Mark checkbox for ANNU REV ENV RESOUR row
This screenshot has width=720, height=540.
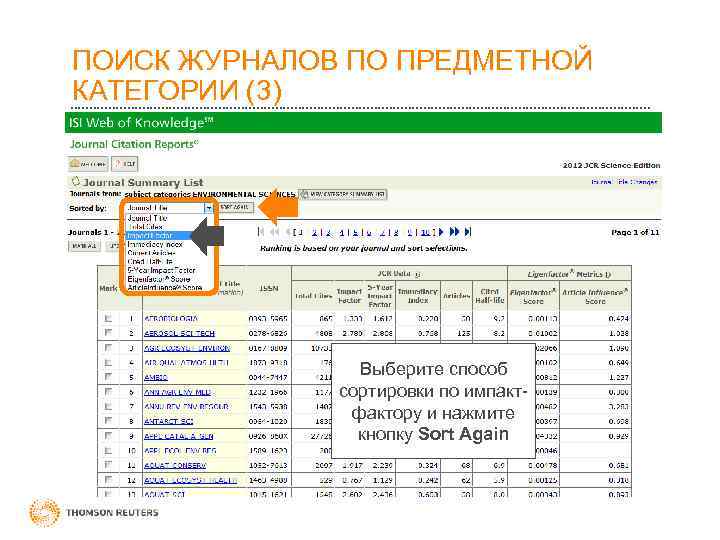[108, 407]
